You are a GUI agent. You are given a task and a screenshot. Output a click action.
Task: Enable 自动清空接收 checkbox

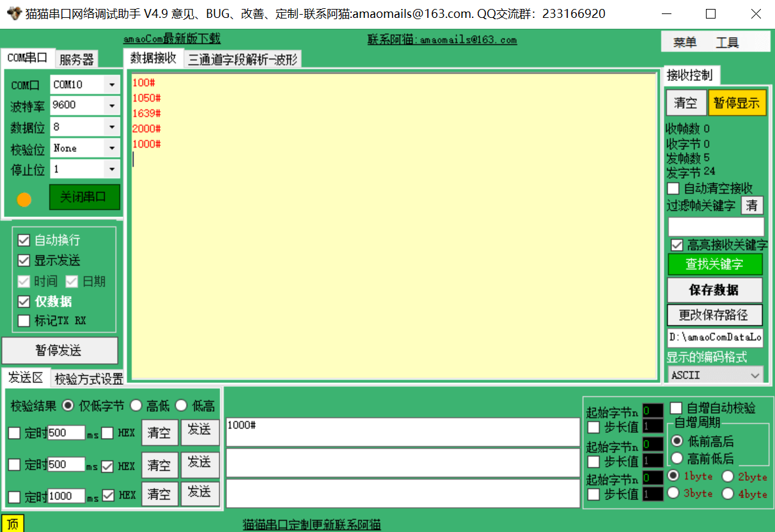click(x=673, y=189)
